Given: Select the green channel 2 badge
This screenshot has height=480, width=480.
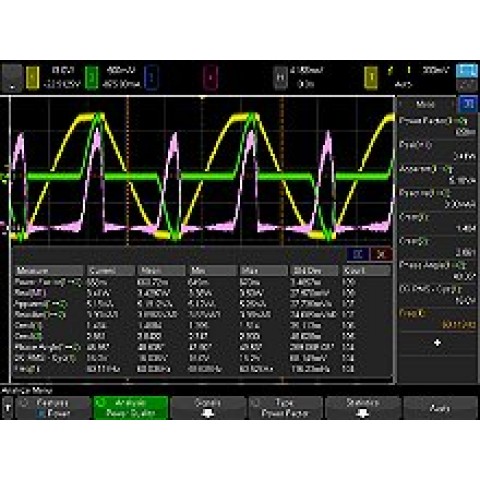Looking at the screenshot, I should click(x=92, y=78).
